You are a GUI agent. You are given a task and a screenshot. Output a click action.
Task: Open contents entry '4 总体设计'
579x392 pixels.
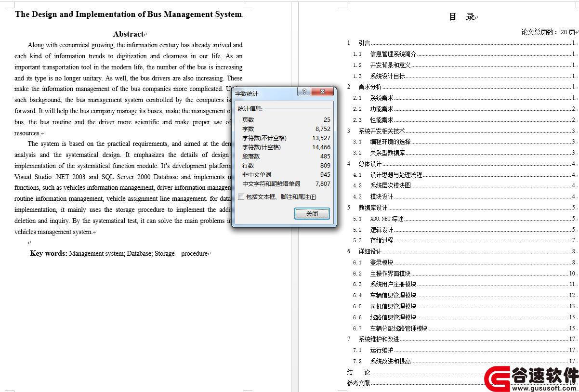(x=461, y=164)
